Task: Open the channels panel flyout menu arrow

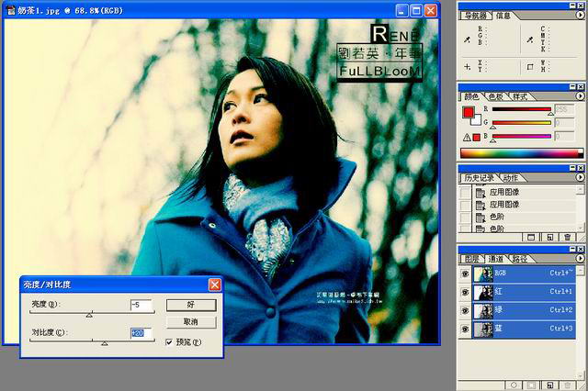Action: click(579, 260)
